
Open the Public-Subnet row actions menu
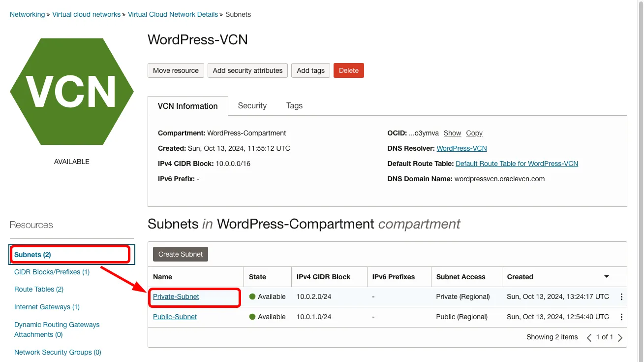(621, 317)
